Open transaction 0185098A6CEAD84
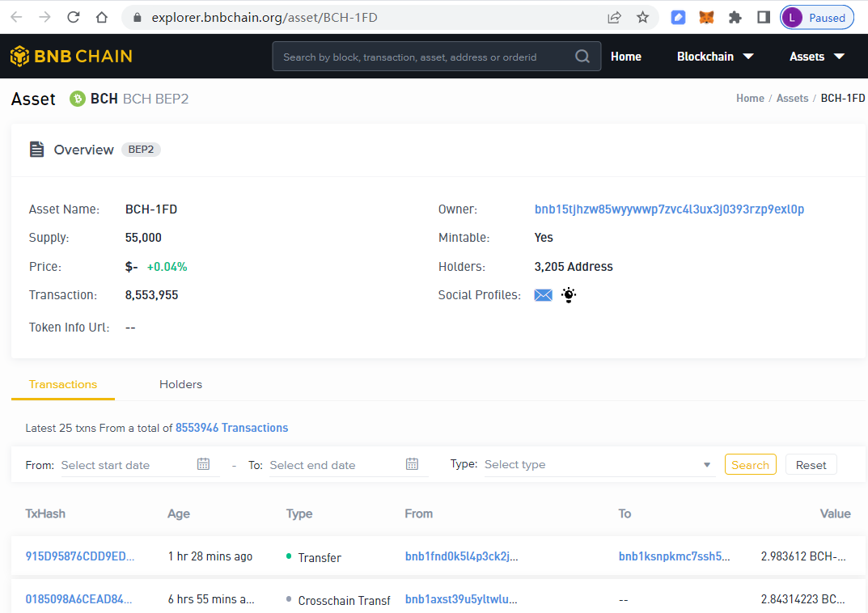 tap(78, 599)
